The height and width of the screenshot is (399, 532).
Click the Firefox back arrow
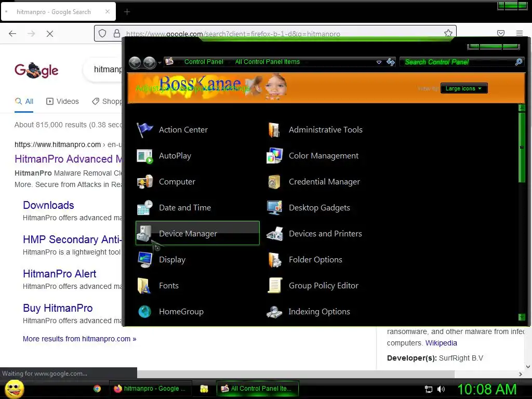[x=12, y=34]
